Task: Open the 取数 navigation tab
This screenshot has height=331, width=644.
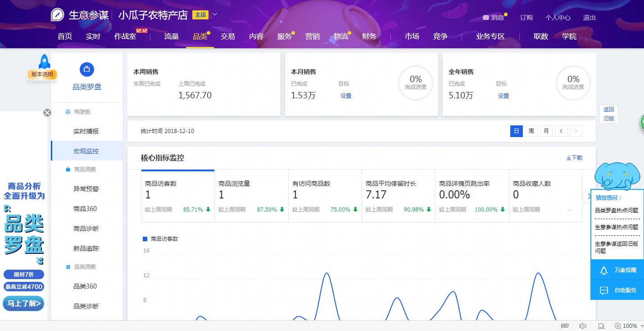Action: 541,37
